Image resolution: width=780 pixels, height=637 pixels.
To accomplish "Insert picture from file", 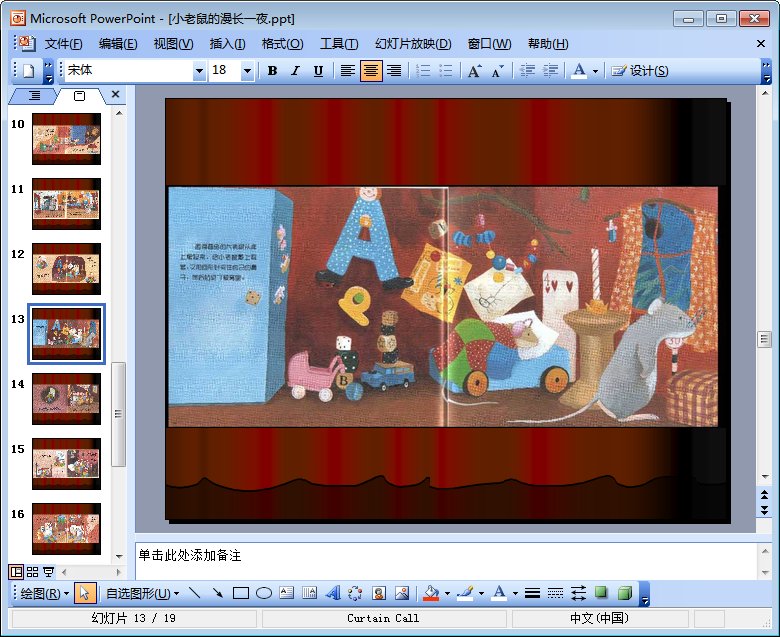I will (401, 593).
